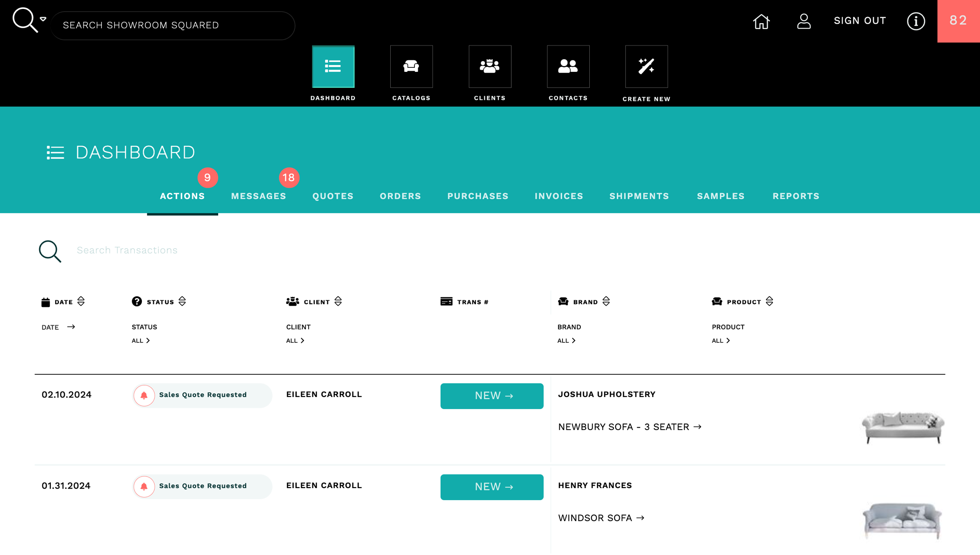
Task: Click NEW button for Newbury Sofa row
Action: [492, 396]
